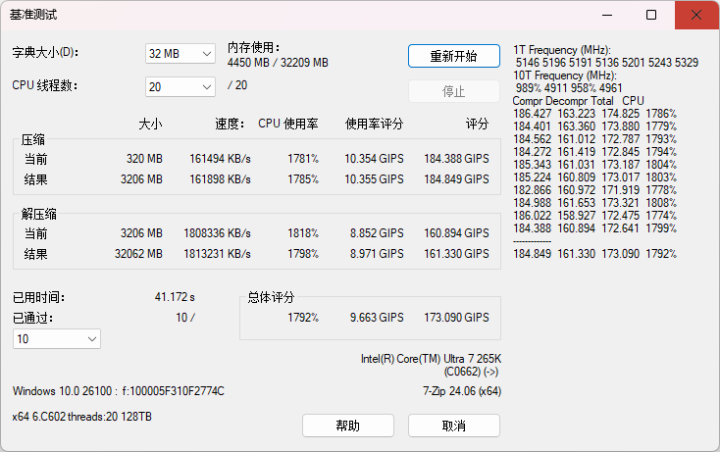Screen dimensions: 720x452
Task: Click the 总体评分 173.090 GIPS value
Action: tap(456, 317)
